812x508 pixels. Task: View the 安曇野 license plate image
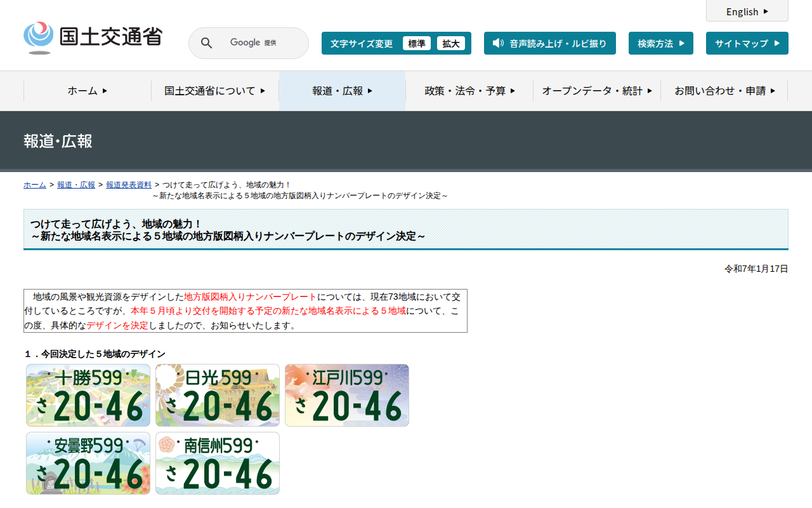tap(88, 464)
